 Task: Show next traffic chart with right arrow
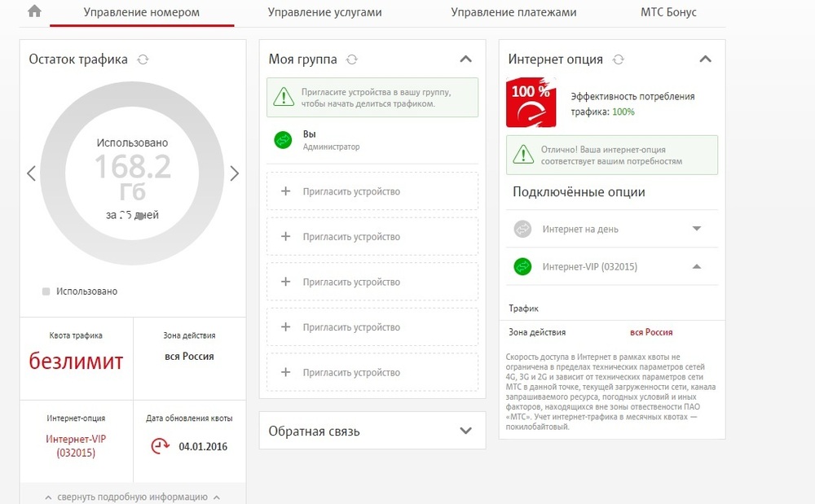(x=235, y=173)
